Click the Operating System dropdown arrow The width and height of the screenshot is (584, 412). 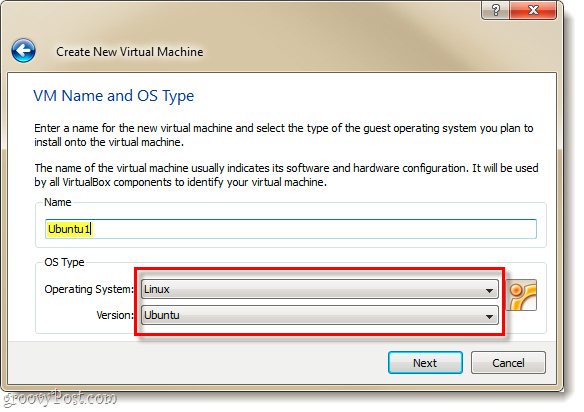tap(489, 291)
